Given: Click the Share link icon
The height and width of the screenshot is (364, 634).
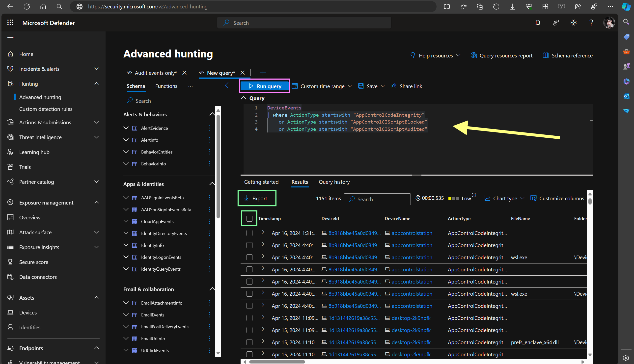Looking at the screenshot, I should click(393, 86).
